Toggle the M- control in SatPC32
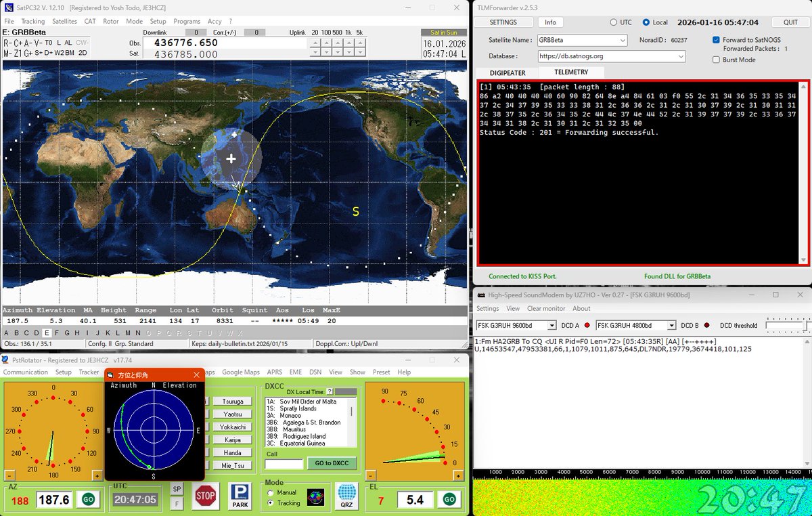 [7, 53]
